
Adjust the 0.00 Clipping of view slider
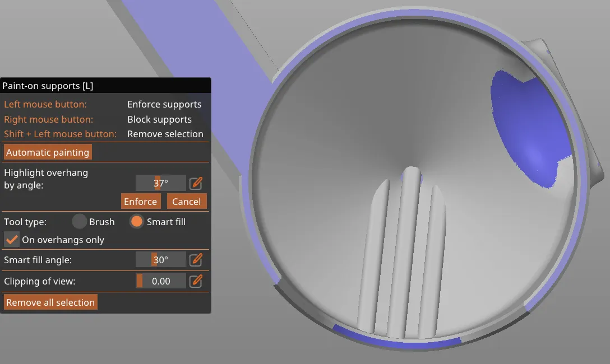(x=161, y=281)
